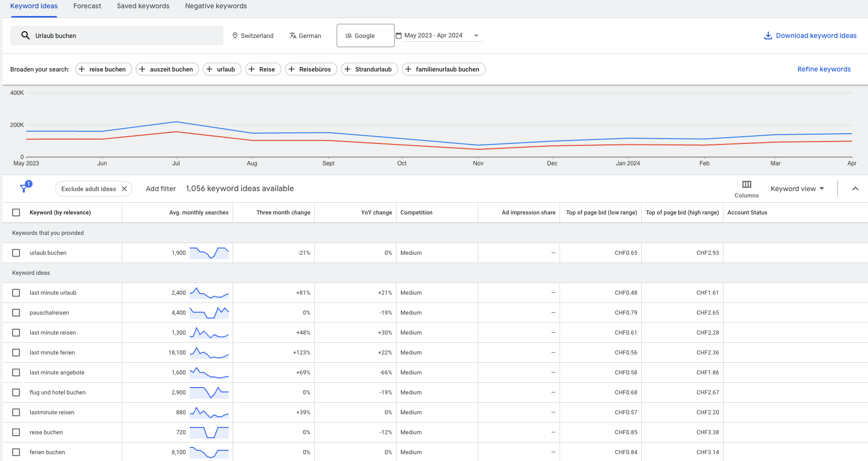
Task: Collapse the table panel with chevron arrow
Action: pyautogui.click(x=855, y=189)
